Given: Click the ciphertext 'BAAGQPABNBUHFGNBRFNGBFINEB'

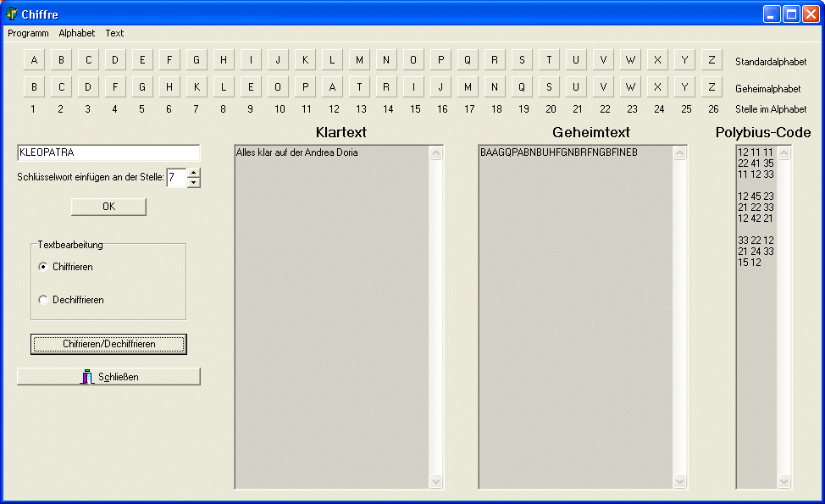Looking at the screenshot, I should click(559, 152).
